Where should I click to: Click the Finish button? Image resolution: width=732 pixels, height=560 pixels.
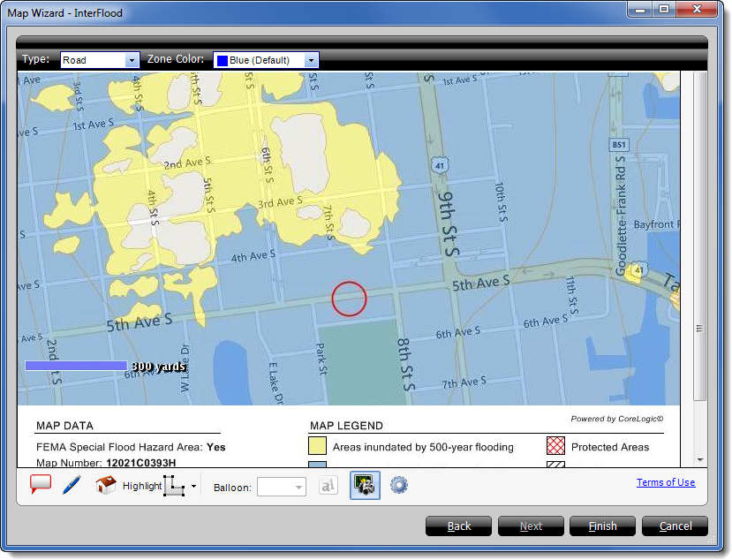[603, 526]
